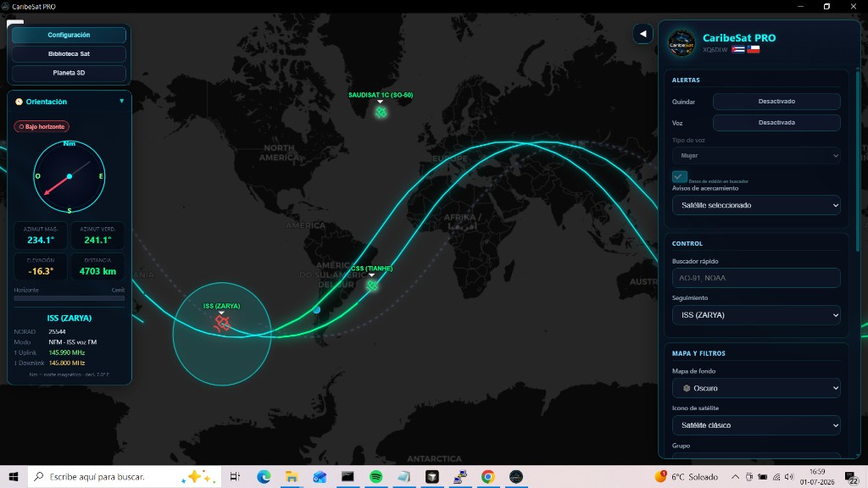Select SAUDISAT 1C (SO-50) satellite icon
Image resolution: width=868 pixels, height=488 pixels.
coord(381,113)
